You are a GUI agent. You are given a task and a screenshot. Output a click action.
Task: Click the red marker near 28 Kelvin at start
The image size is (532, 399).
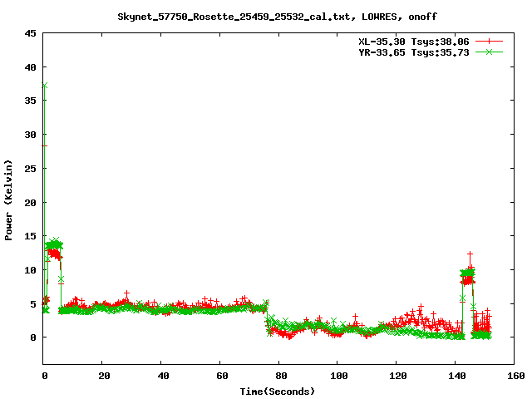(x=44, y=146)
